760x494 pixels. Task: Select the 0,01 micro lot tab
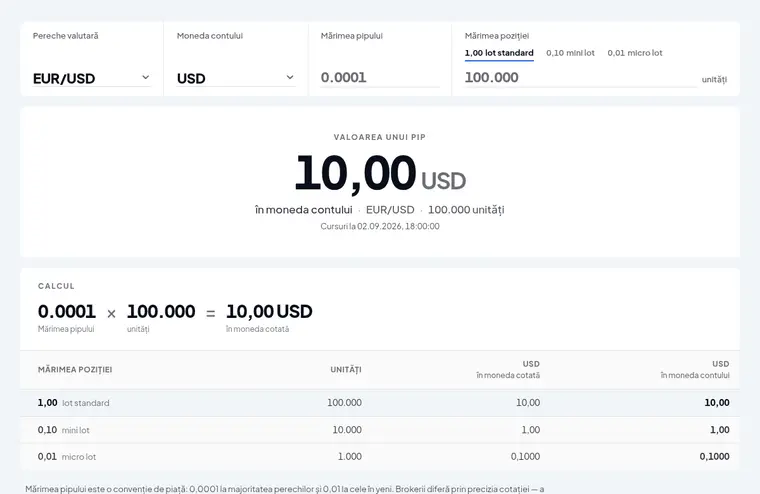point(634,53)
